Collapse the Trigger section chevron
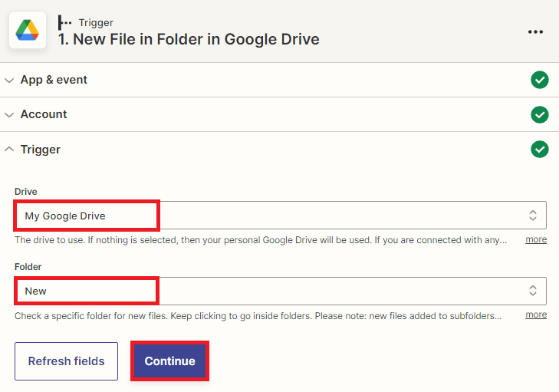The height and width of the screenshot is (392, 559). tap(9, 149)
